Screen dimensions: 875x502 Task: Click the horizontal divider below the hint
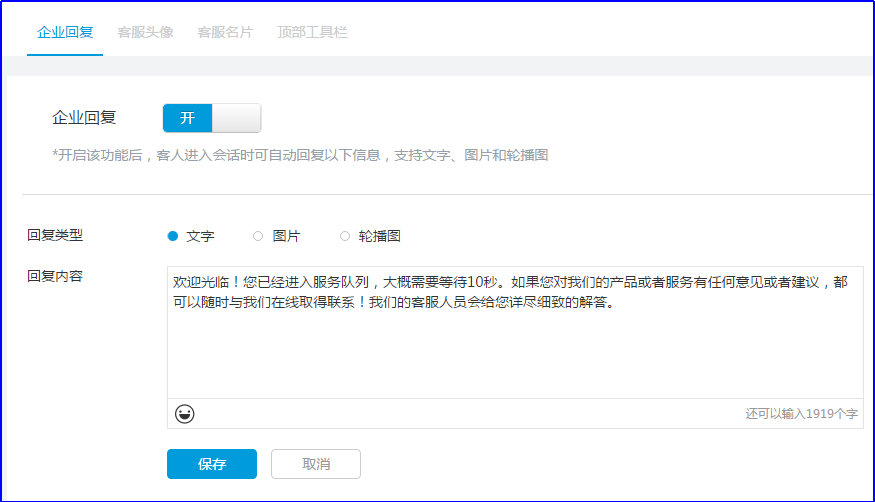tap(448, 194)
